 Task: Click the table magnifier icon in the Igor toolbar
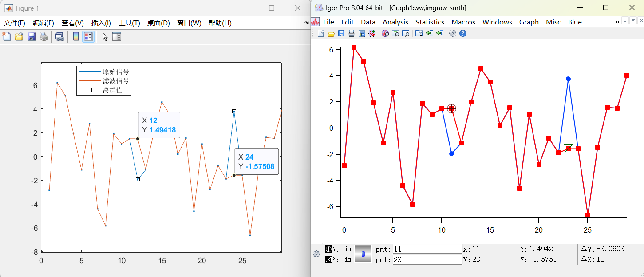395,33
